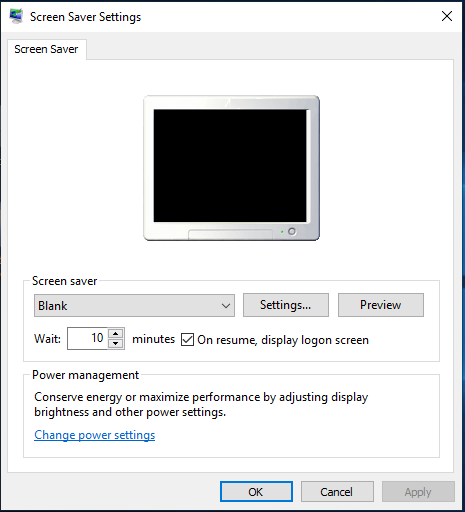
Task: Expand the screen saver list via the chevron arrow
Action: (x=226, y=306)
